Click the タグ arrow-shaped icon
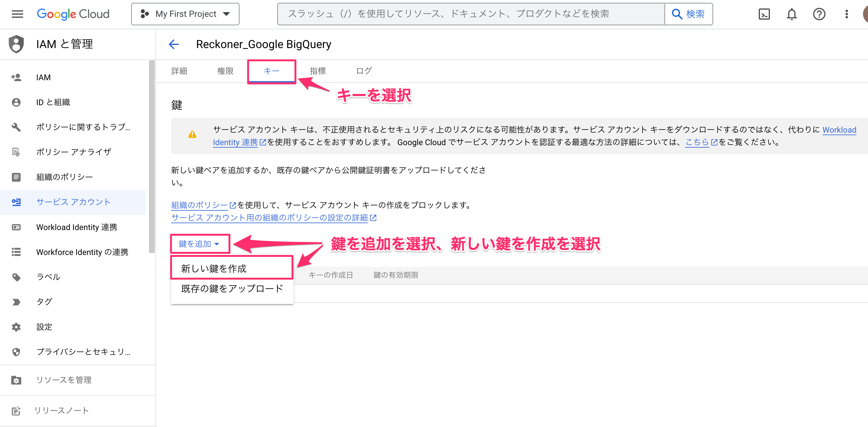The width and height of the screenshot is (868, 427). [x=16, y=302]
